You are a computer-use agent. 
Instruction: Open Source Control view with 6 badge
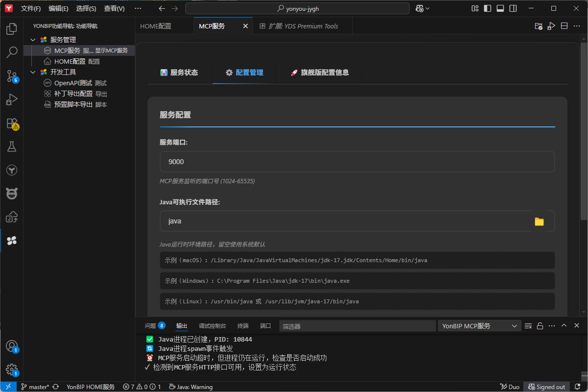12,76
